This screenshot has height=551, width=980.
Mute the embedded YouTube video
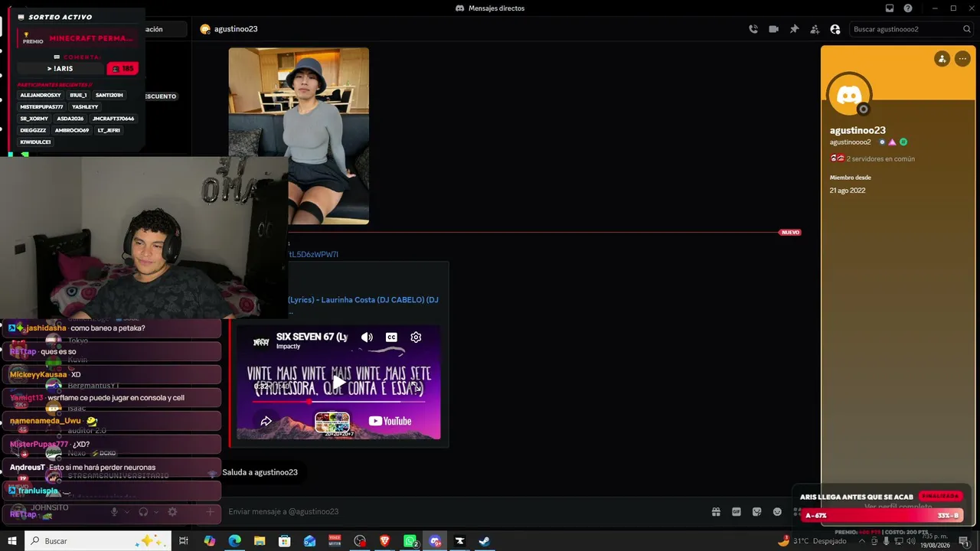367,337
